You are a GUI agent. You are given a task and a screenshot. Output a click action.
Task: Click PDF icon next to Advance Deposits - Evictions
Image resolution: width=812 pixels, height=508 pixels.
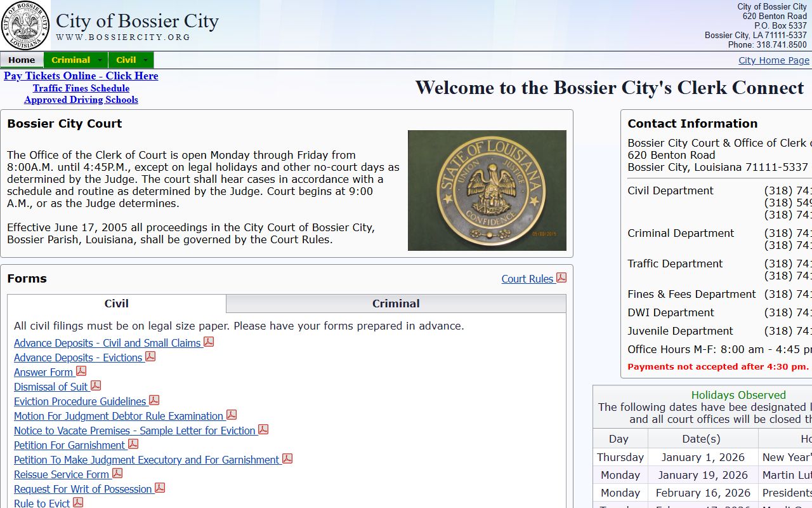coord(150,356)
